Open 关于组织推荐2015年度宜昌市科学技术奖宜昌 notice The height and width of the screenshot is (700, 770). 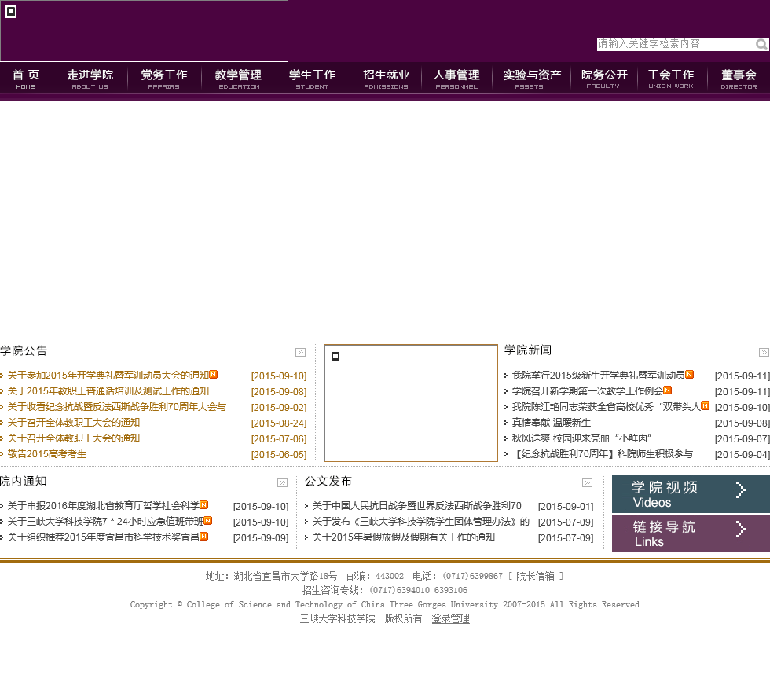tap(104, 537)
